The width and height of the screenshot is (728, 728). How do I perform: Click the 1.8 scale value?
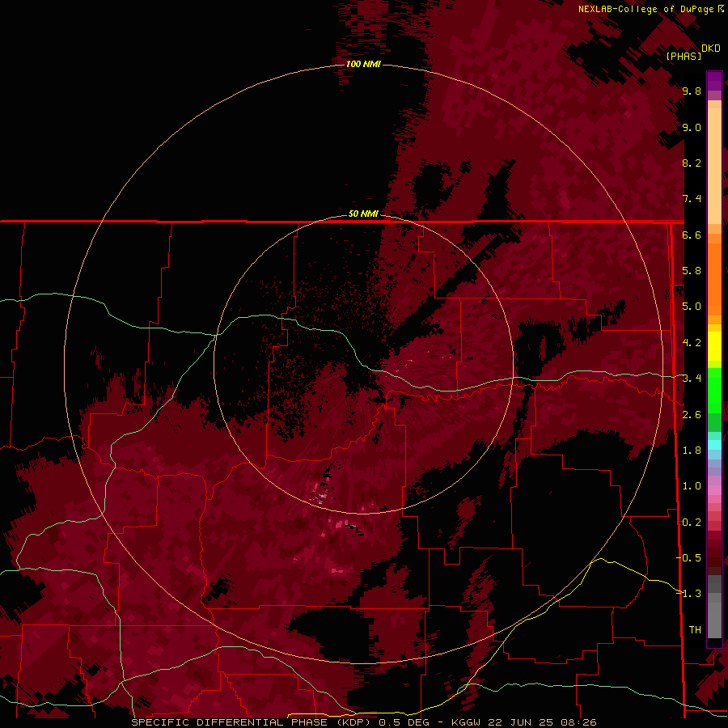click(x=692, y=451)
